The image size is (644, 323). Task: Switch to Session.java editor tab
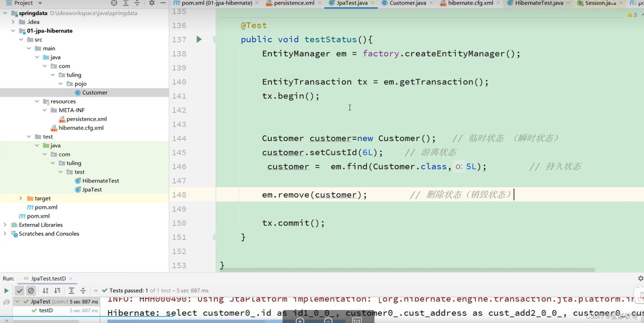tap(600, 3)
